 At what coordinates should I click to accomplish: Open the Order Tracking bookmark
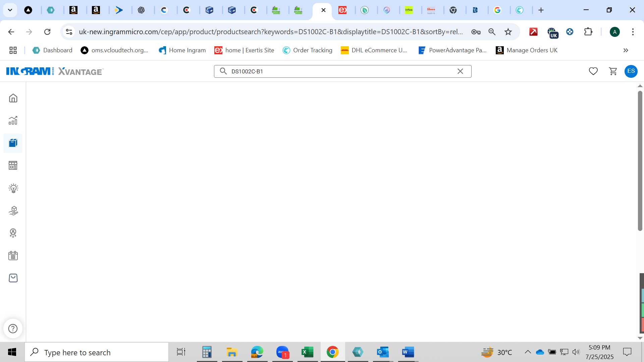pos(307,50)
